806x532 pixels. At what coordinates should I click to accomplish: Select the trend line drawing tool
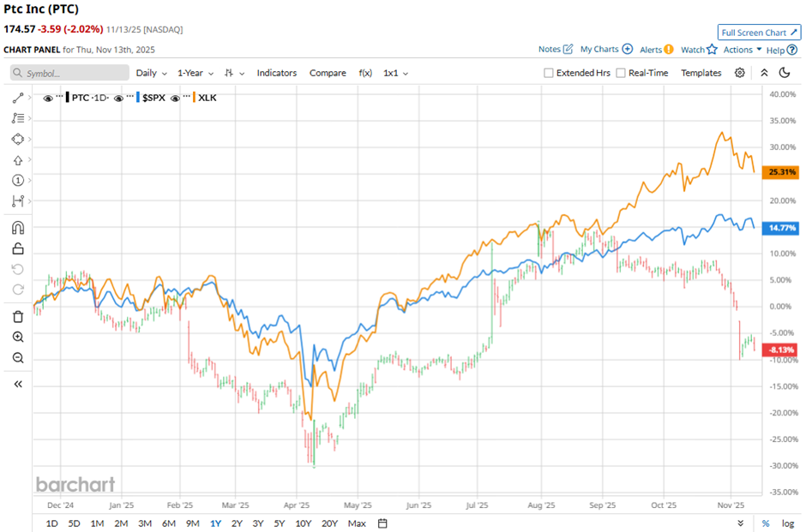(x=18, y=98)
